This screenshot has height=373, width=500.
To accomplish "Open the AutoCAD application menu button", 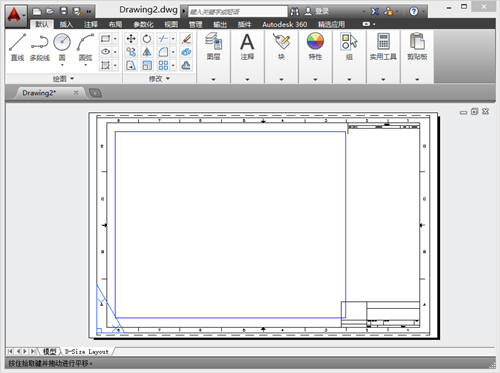I will tap(15, 15).
